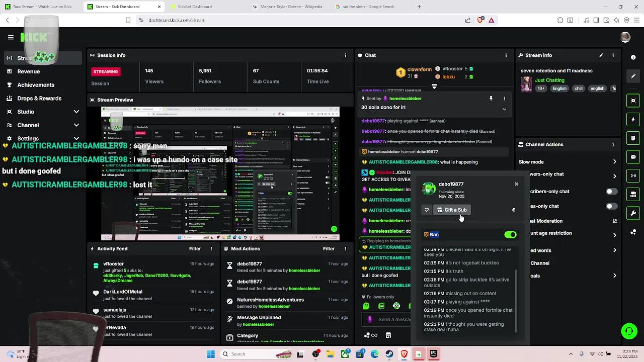
Task: Edit stream info with pencil icon
Action: tap(601, 55)
